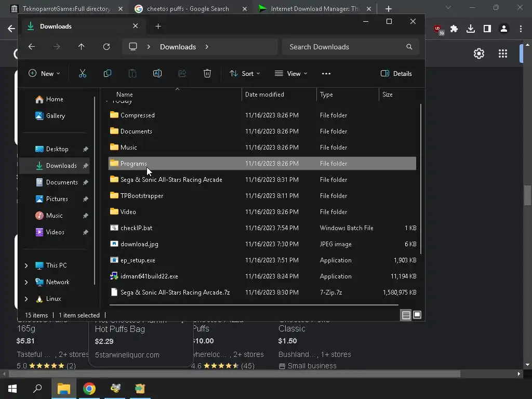Screen dimensions: 532x399
Task: Go forward using Explorer's forward arrow
Action: [57, 47]
